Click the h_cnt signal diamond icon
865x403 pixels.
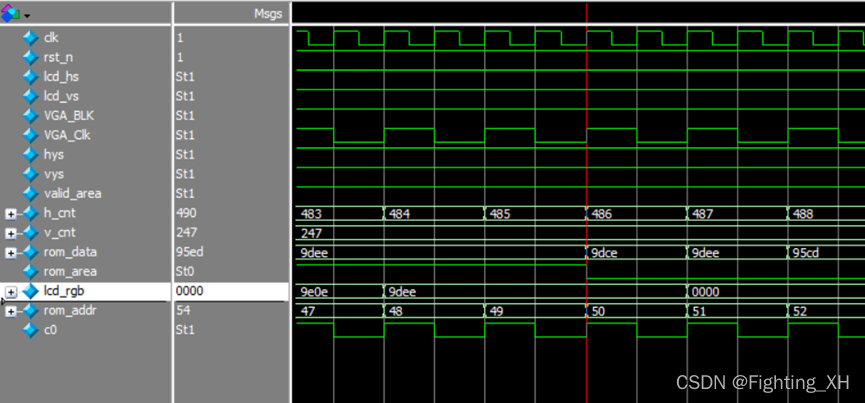click(x=30, y=213)
